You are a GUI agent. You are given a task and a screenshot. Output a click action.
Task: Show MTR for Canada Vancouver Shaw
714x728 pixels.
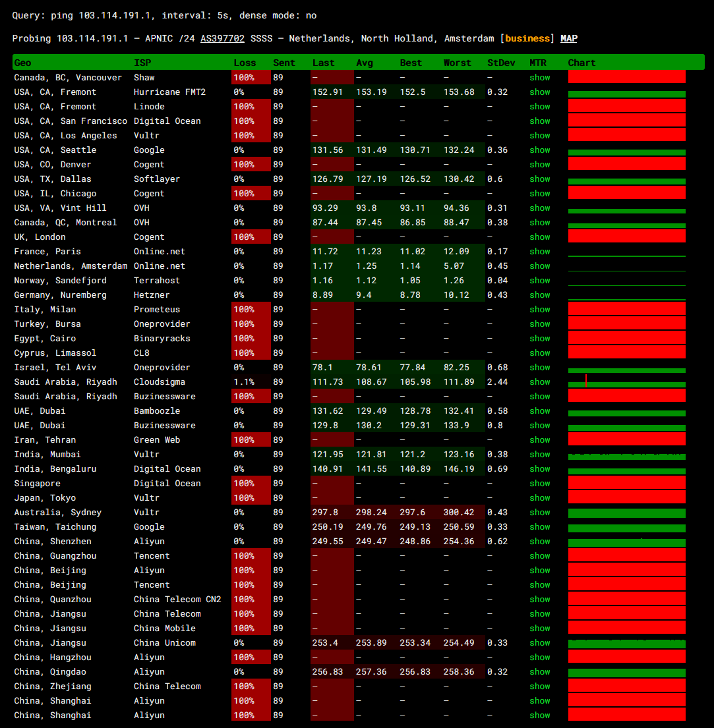tap(539, 78)
